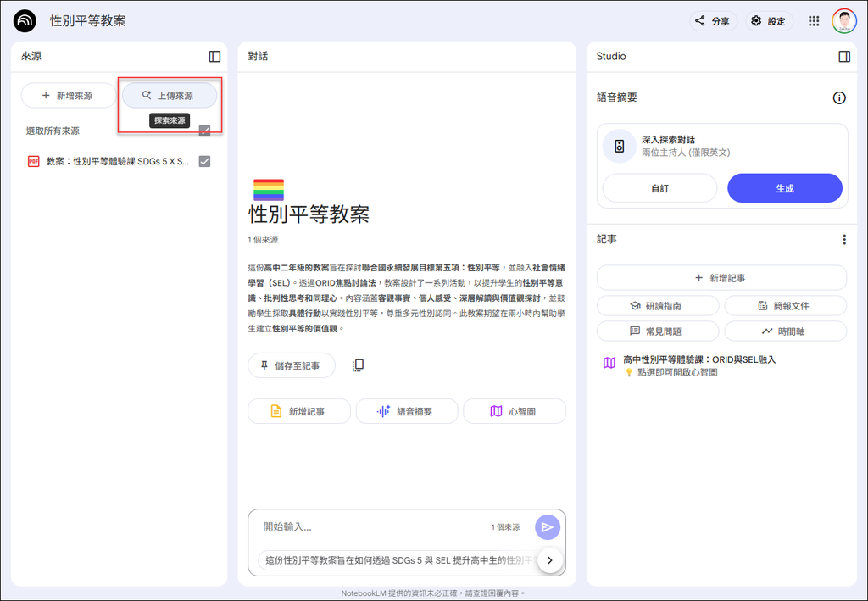Generate a 簡報文件 briefing doc
This screenshot has height=601, width=868.
coord(786,305)
